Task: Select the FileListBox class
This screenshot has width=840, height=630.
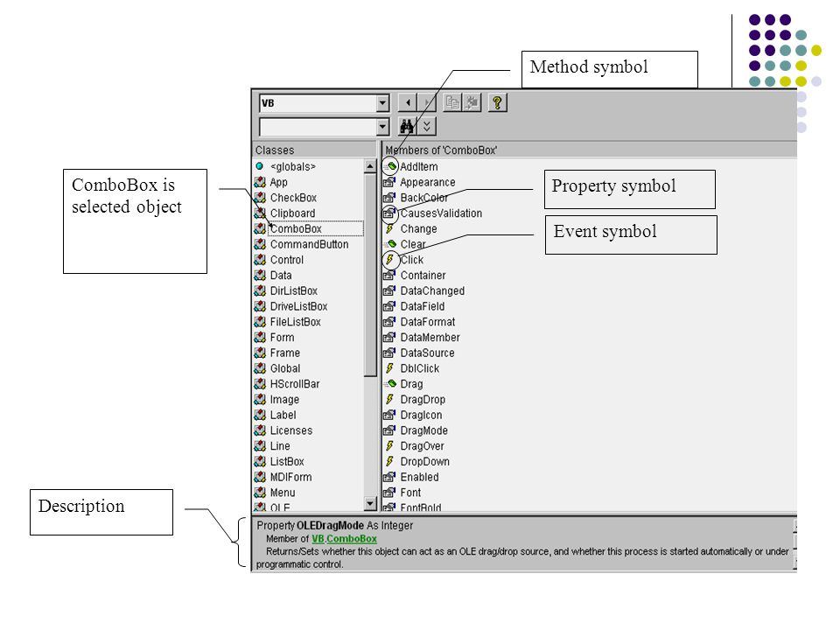Action: tap(295, 322)
